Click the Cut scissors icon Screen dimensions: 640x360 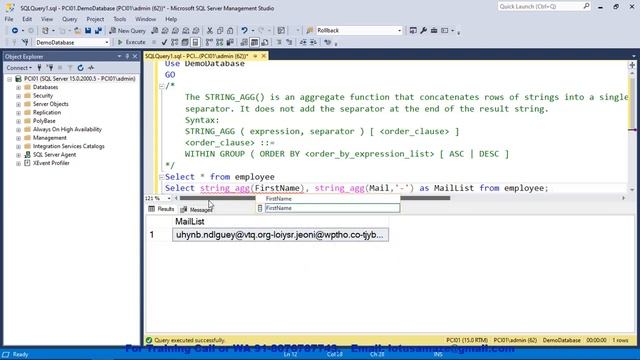click(x=210, y=31)
